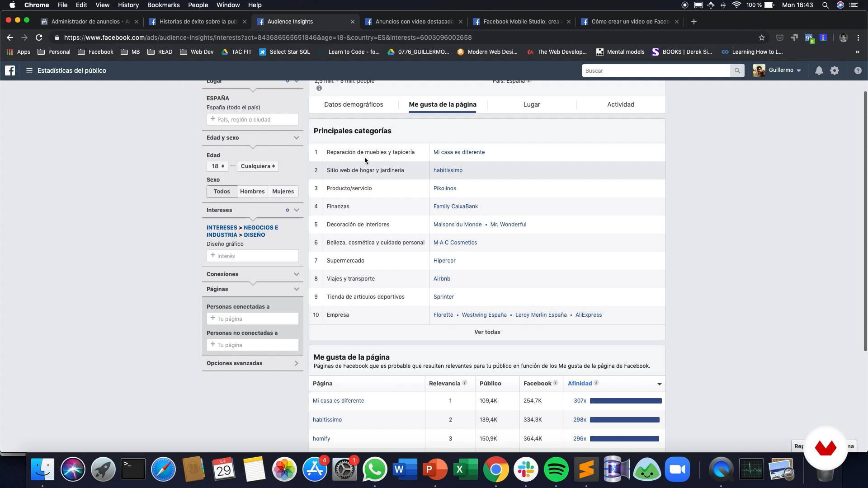Click the Afinidad sort arrow
This screenshot has height=488, width=868.
[660, 384]
